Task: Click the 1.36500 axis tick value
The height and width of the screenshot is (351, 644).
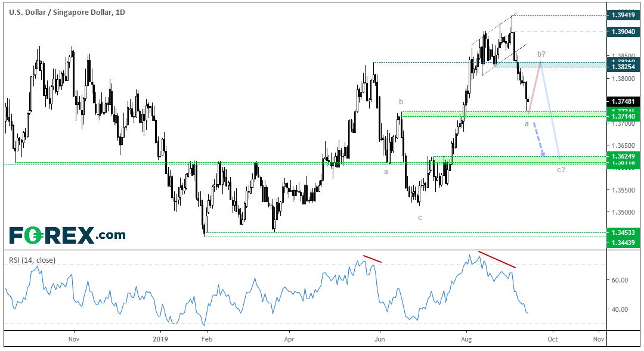Action: [x=623, y=146]
